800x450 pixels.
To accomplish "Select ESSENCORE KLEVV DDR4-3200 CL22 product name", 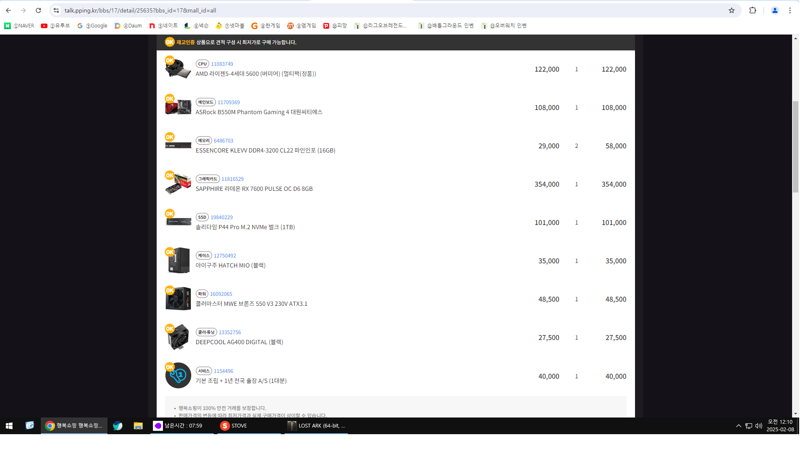I will tap(265, 150).
